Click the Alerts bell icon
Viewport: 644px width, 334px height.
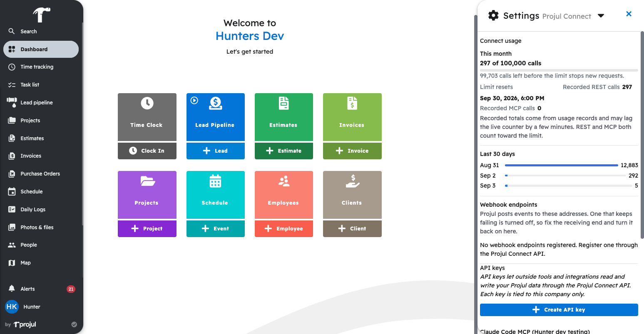12,289
